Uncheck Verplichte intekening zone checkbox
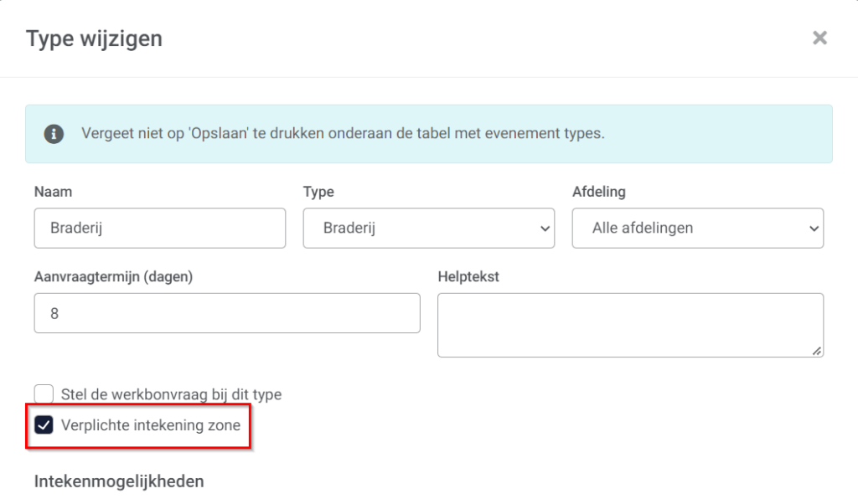 tap(44, 425)
